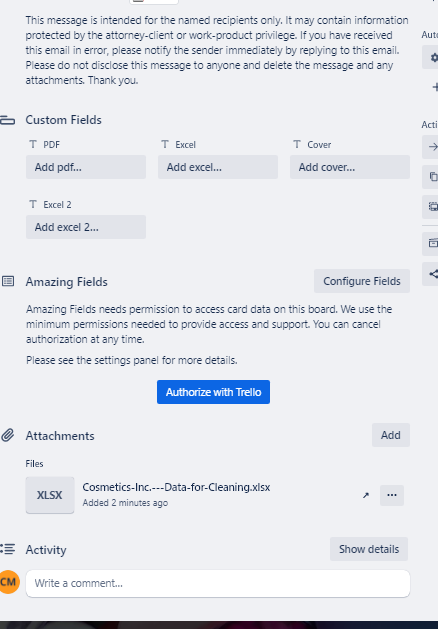Viewport: 438px width, 629px height.
Task: Open attachment in new tab arrow icon
Action: pyautogui.click(x=366, y=495)
